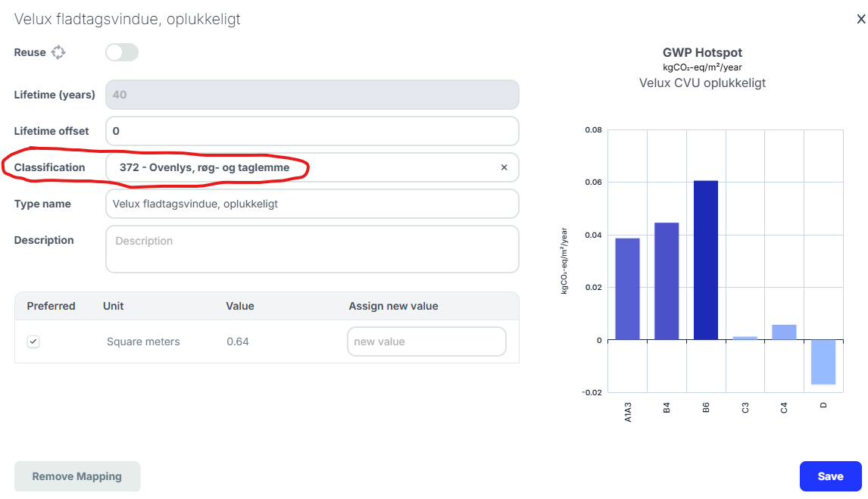
Task: Click the Reuse label text
Action: click(x=30, y=52)
